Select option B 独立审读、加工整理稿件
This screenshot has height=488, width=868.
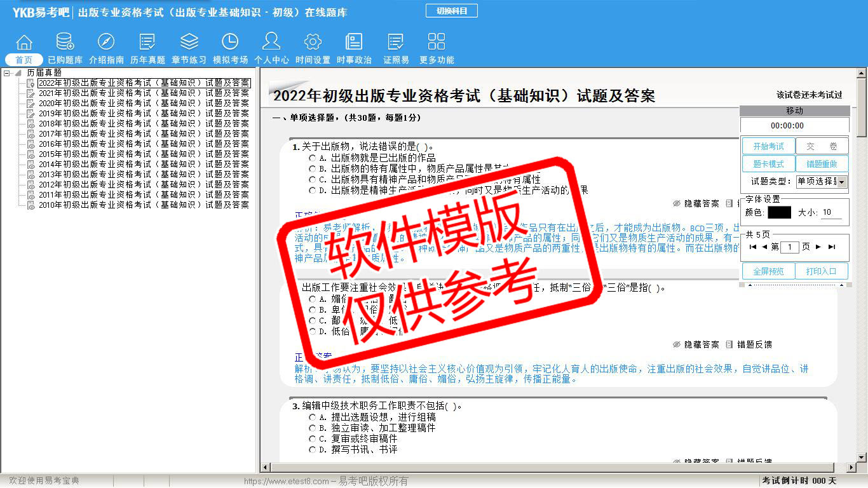click(312, 428)
